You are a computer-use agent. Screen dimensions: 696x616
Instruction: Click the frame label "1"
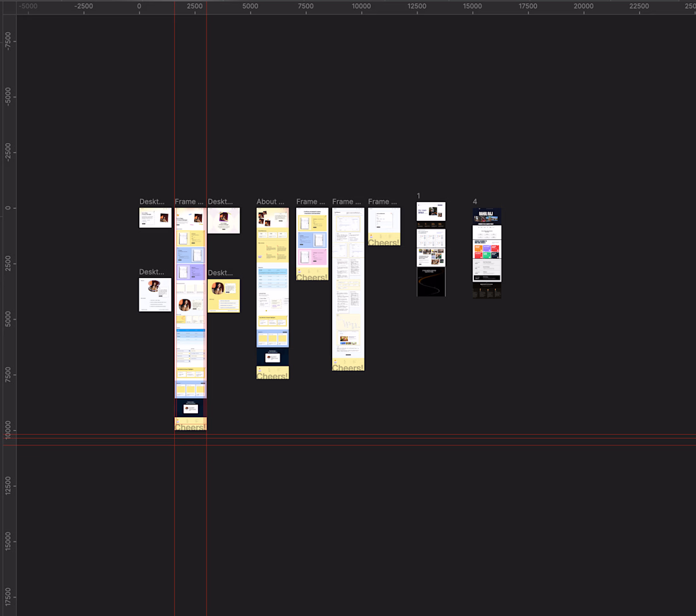tap(418, 196)
